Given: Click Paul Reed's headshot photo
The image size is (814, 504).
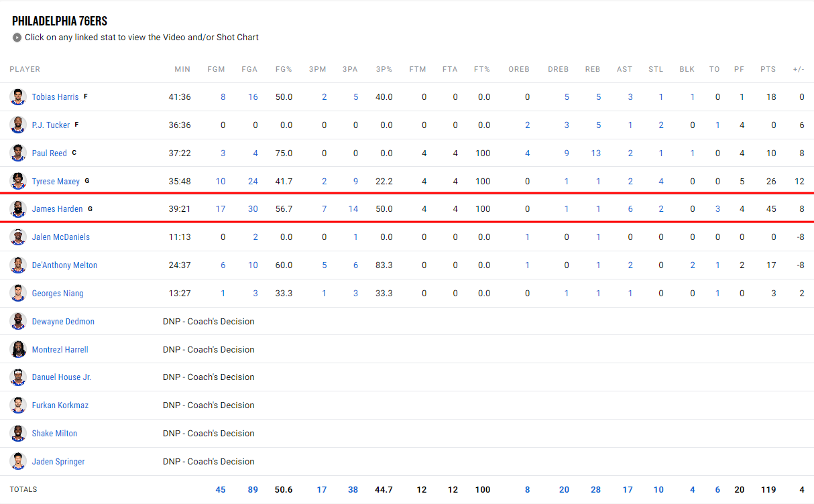Looking at the screenshot, I should coord(17,153).
